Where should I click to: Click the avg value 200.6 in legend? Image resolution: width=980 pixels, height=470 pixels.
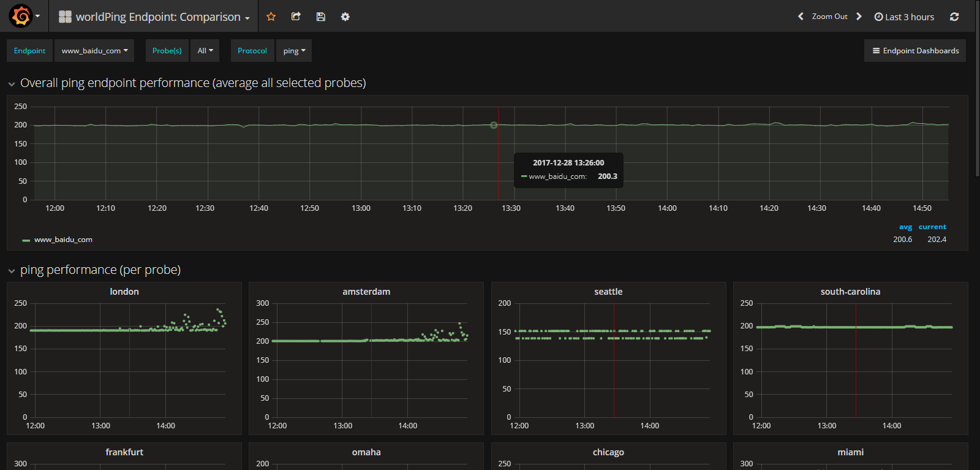click(x=902, y=240)
